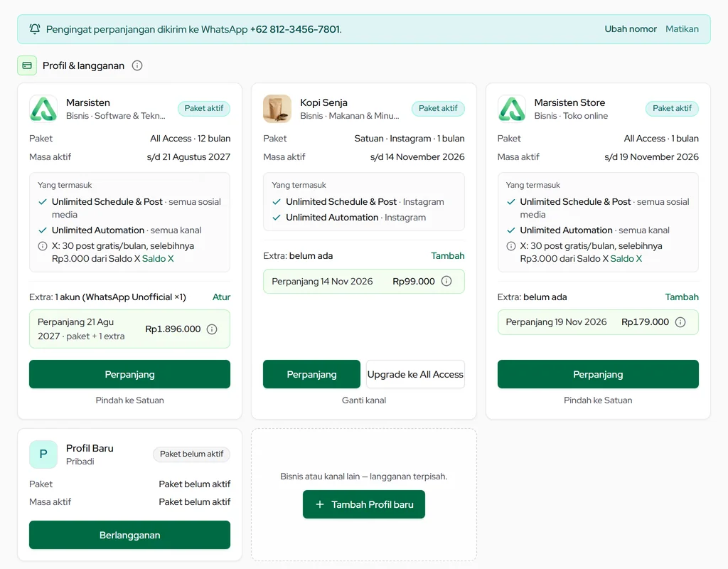The height and width of the screenshot is (569, 728).
Task: Click 'Pribadi' subtitle under Profil Baru
Action: (x=80, y=461)
